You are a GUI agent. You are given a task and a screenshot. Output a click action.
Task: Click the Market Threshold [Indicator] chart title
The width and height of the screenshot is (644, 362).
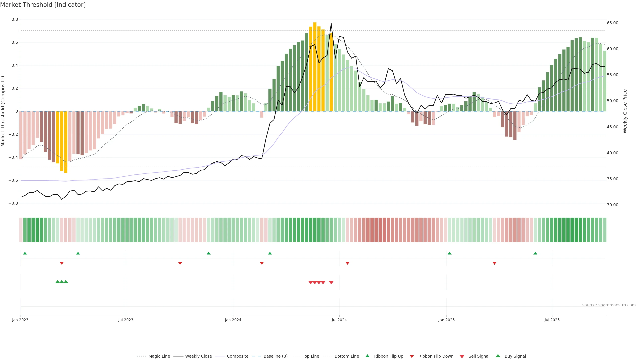(43, 5)
